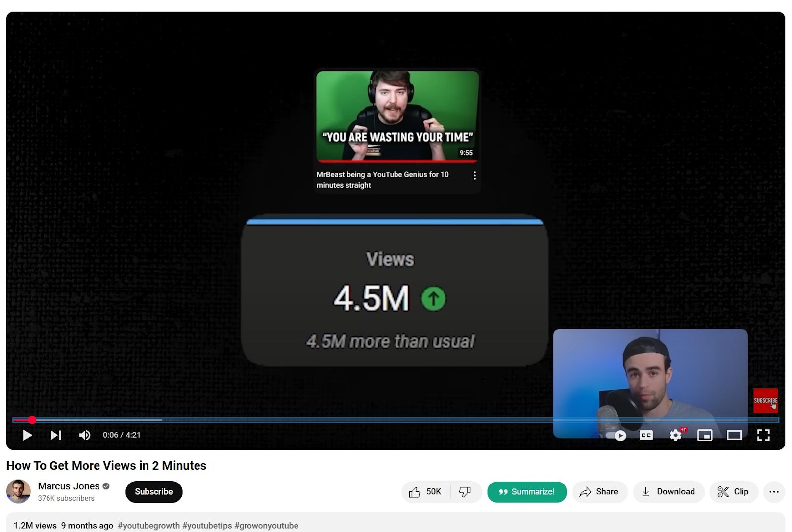Seek along the video progress bar
The image size is (792, 532).
pyautogui.click(x=396, y=420)
